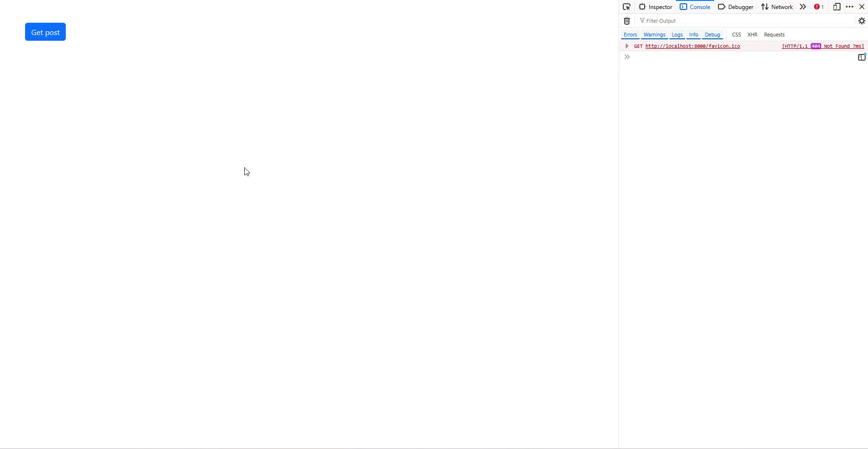Toggle responsive design mode icon
Viewport: 868px width, 449px height.
837,7
